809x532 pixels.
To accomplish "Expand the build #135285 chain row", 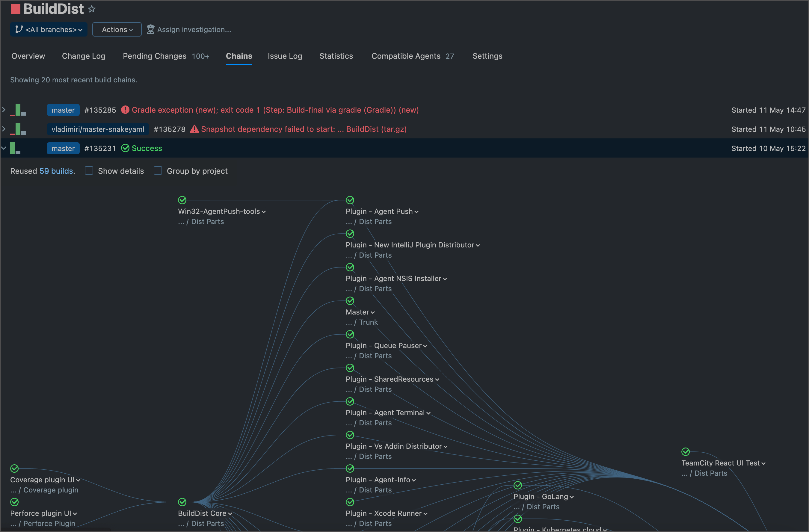I will pos(4,110).
